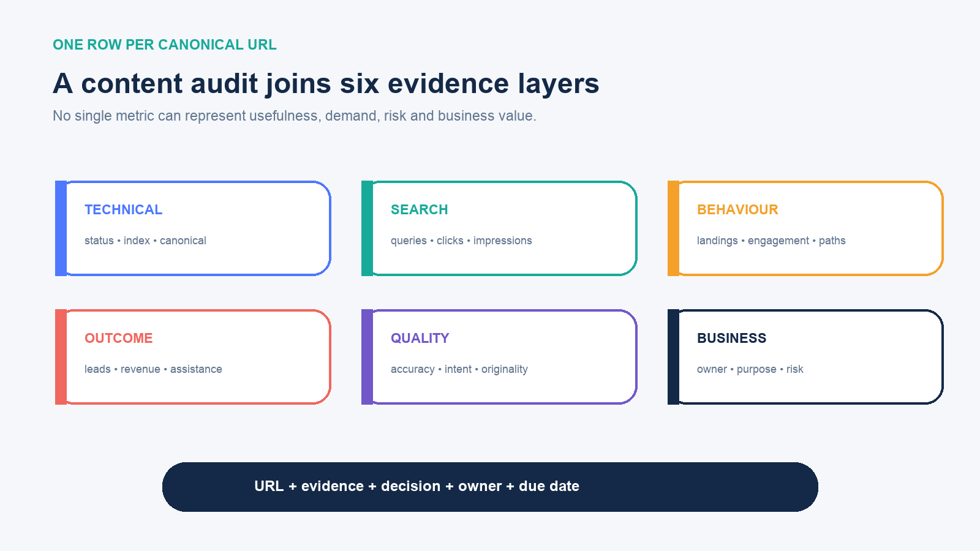
Task: Click 'landings • engagement • paths' text
Action: point(771,241)
